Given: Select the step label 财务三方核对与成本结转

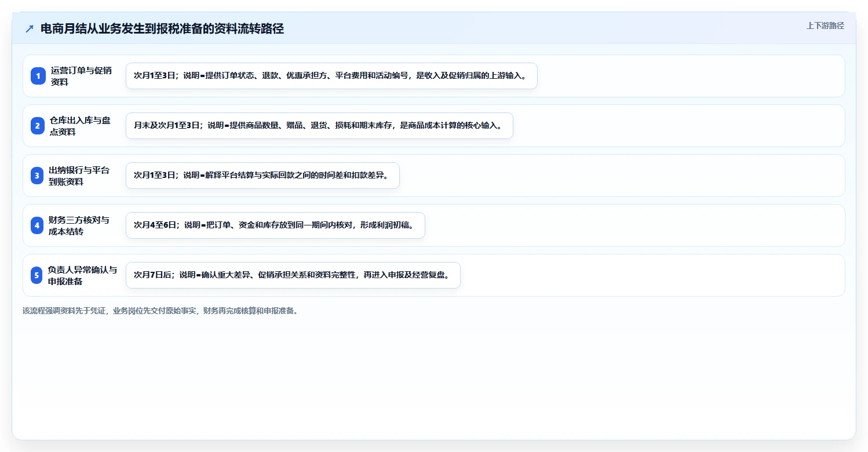Looking at the screenshot, I should click(79, 225).
